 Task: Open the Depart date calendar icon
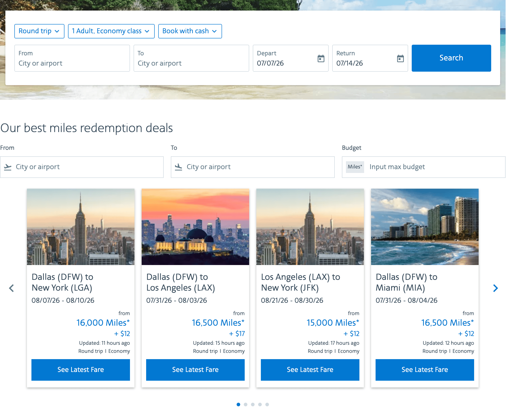pyautogui.click(x=321, y=58)
